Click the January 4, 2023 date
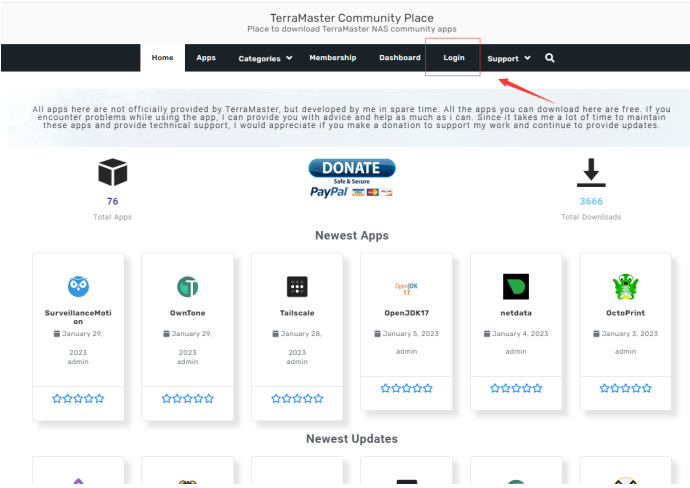This screenshot has height=488, width=690. coord(520,334)
